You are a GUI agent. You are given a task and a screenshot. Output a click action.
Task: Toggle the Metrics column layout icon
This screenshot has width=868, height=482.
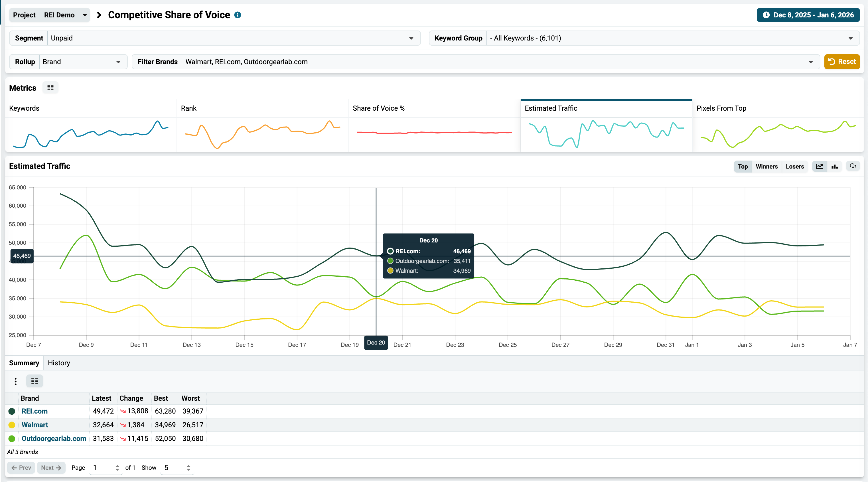click(50, 88)
